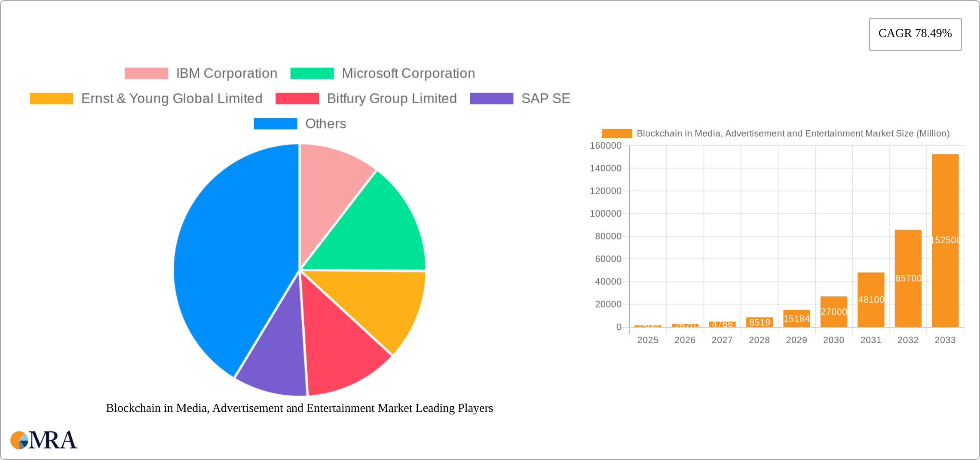Click the 20000 y-axis value

[x=608, y=304]
